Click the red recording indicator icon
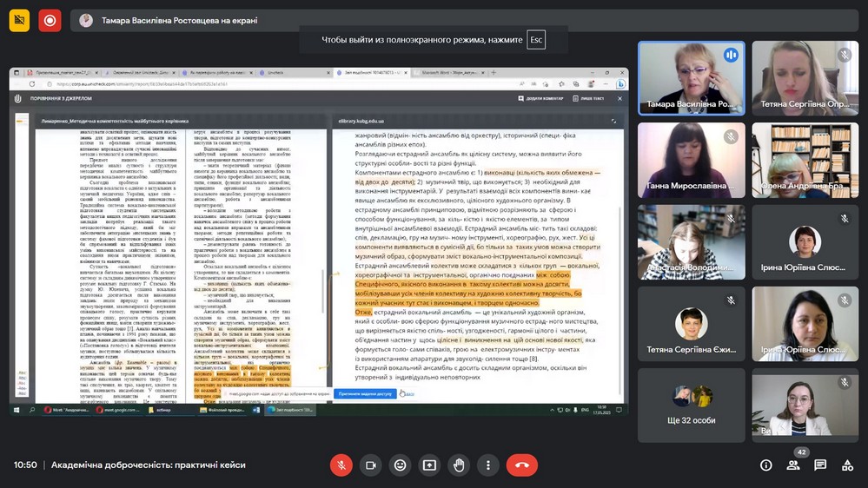 (x=50, y=20)
